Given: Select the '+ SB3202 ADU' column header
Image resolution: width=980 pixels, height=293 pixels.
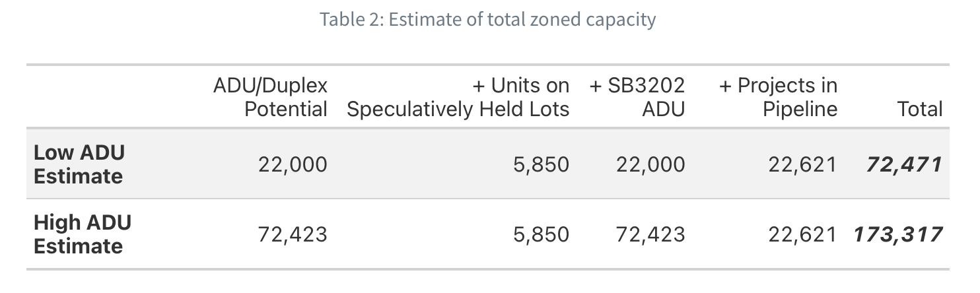Looking at the screenshot, I should click(637, 97).
